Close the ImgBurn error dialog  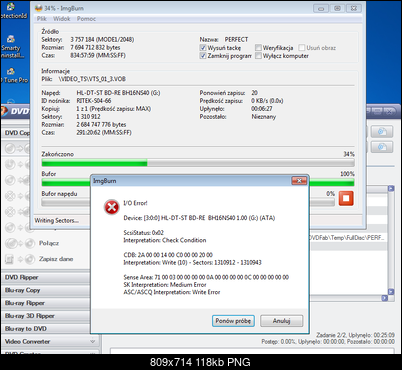point(299,181)
